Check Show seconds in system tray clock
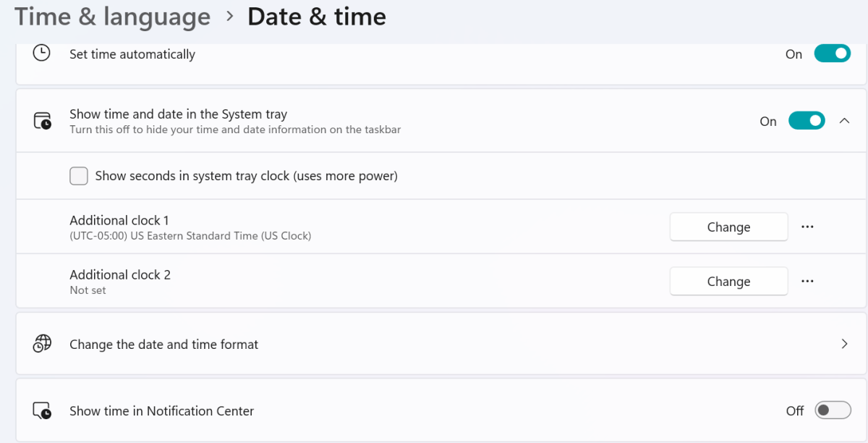Image resolution: width=868 pixels, height=443 pixels. click(x=79, y=175)
